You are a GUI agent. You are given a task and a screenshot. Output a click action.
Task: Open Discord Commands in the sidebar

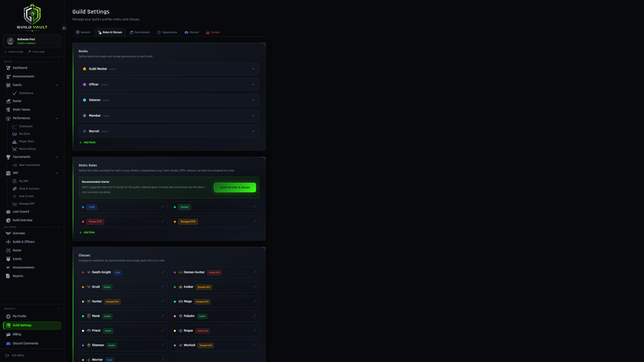coord(32,343)
